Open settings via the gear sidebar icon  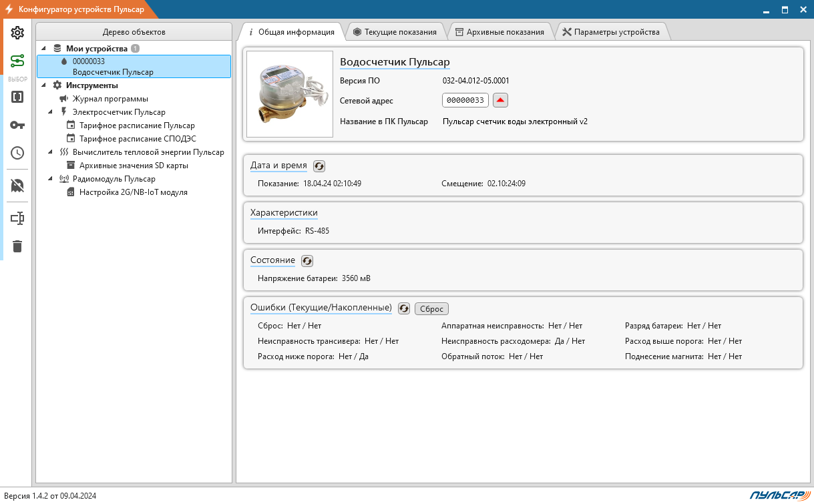[17, 33]
